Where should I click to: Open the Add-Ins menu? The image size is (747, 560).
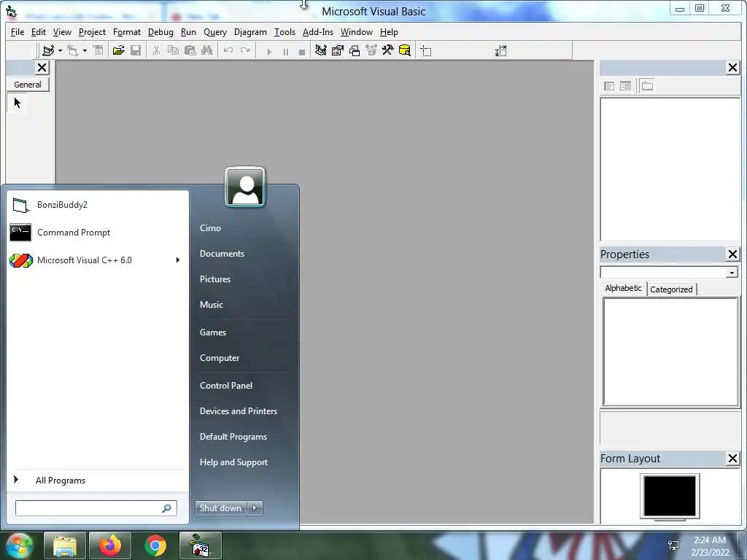pyautogui.click(x=318, y=32)
